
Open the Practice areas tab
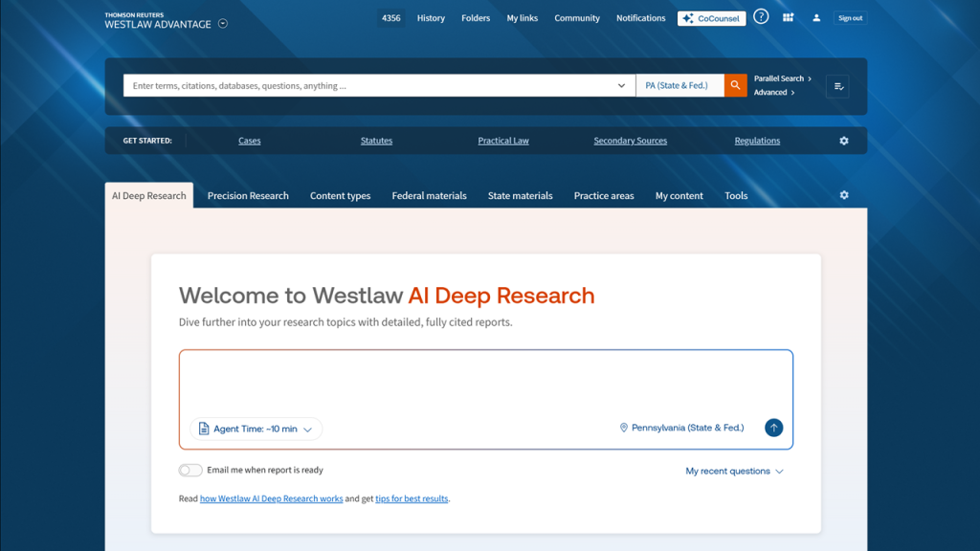coord(603,196)
